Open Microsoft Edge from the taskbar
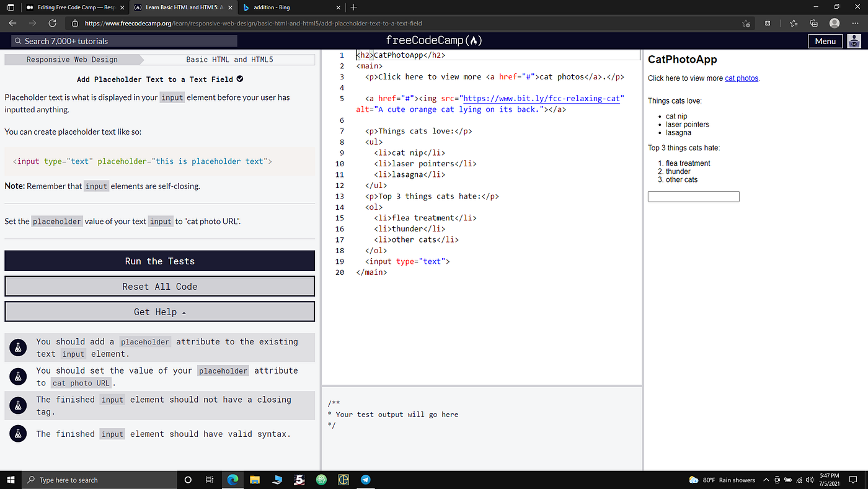This screenshot has width=868, height=489. tap(233, 480)
